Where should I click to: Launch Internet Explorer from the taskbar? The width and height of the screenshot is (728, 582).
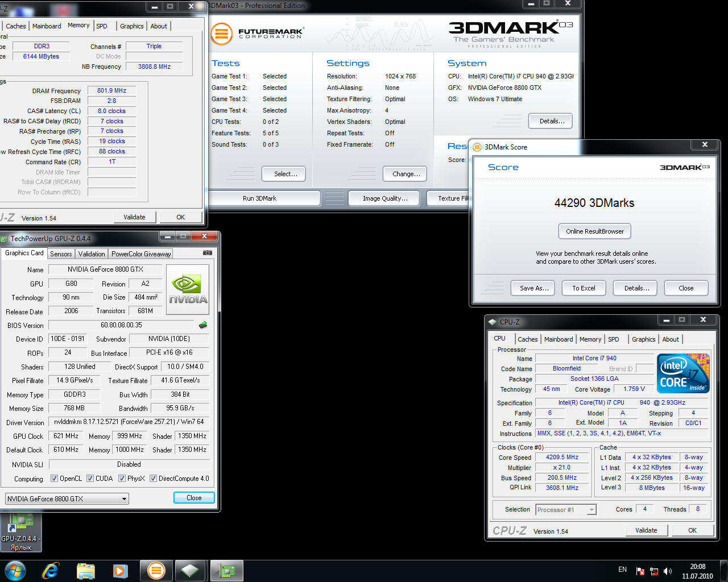51,571
